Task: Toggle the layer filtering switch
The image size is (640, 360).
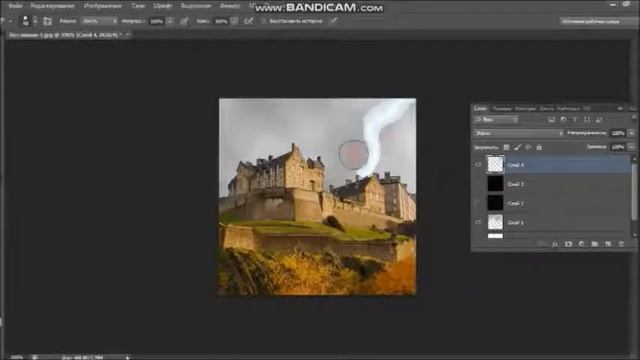Action: tap(633, 118)
